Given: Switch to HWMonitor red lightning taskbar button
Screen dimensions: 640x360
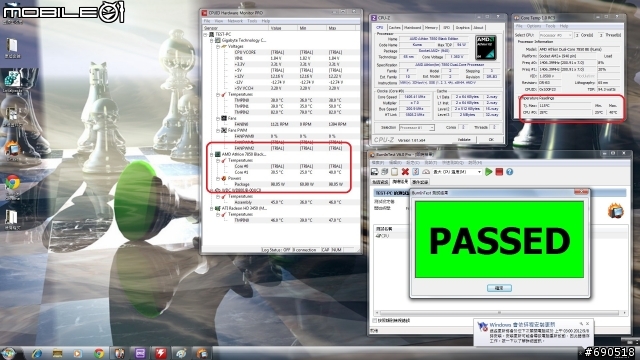Looking at the screenshot, I should pos(161,353).
